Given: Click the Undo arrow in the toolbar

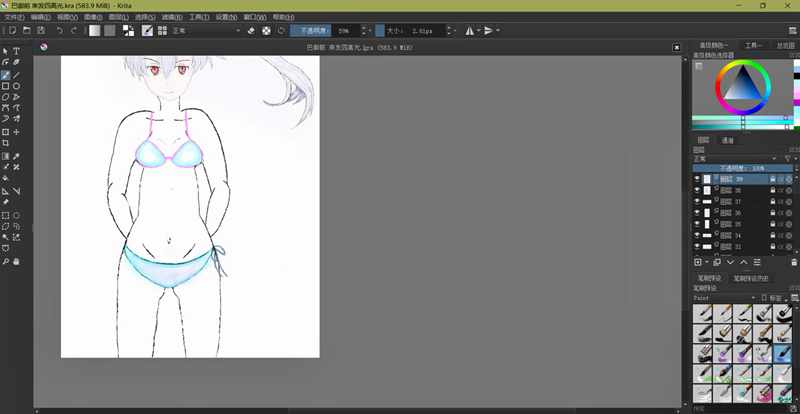Looking at the screenshot, I should click(59, 31).
